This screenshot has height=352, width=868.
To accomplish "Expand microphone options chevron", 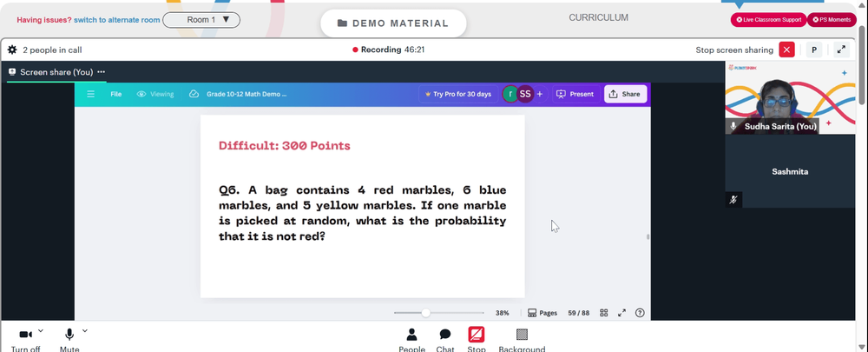I will (x=85, y=331).
